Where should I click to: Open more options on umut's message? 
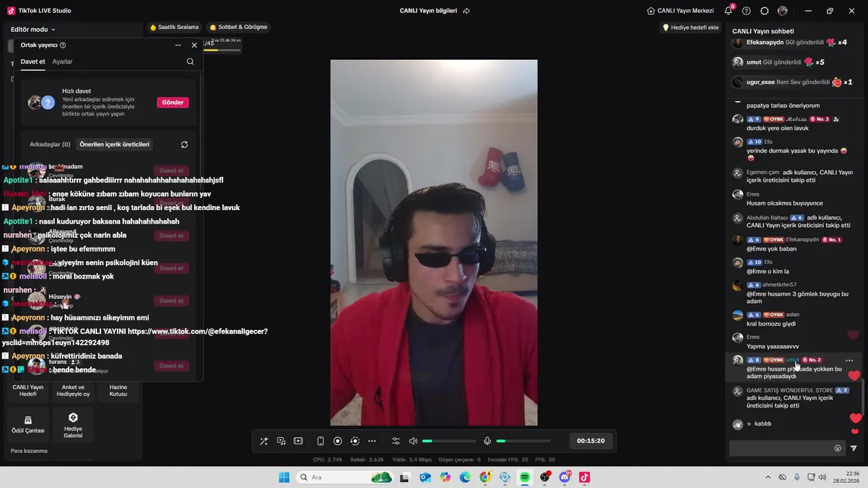(x=849, y=360)
